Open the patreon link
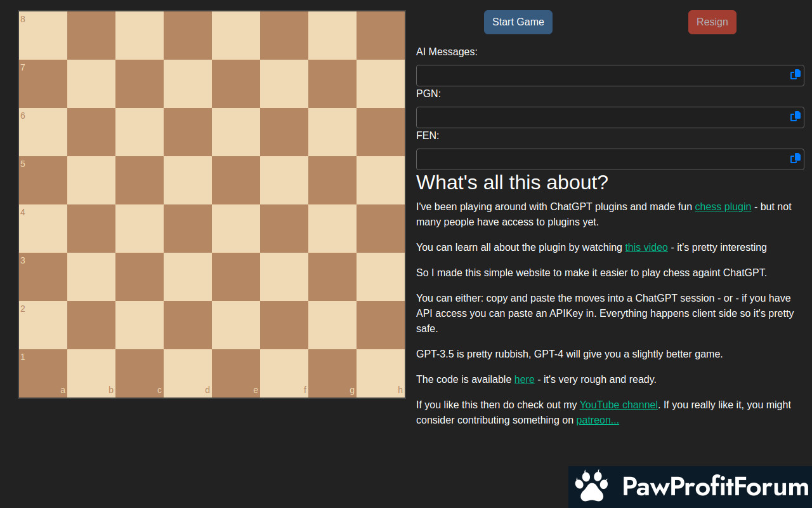The image size is (812, 508). click(x=597, y=420)
